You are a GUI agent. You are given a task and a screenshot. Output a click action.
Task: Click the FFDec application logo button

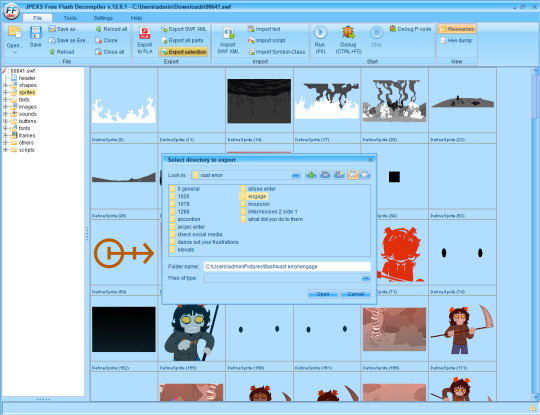(11, 11)
